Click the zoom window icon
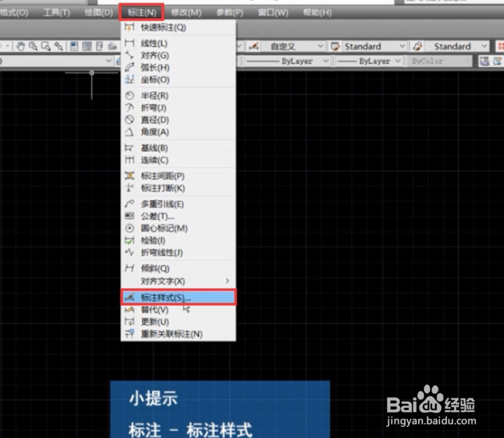 coord(46,47)
